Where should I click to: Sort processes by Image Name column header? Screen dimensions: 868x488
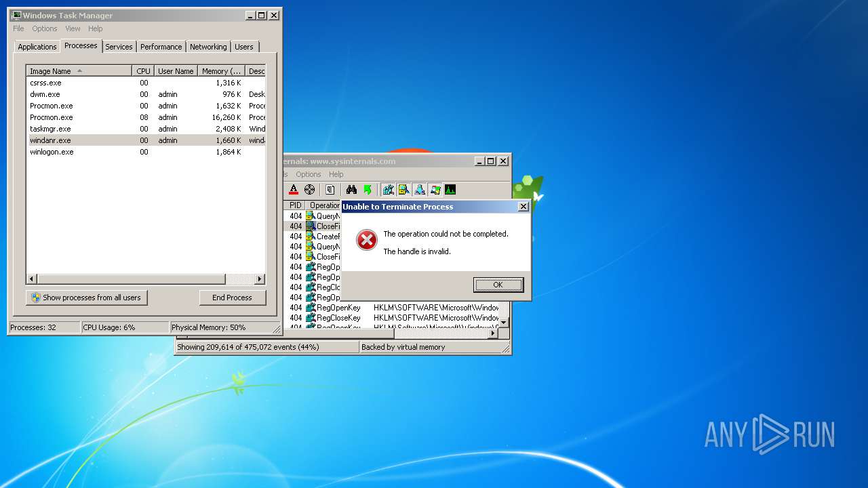(x=79, y=71)
